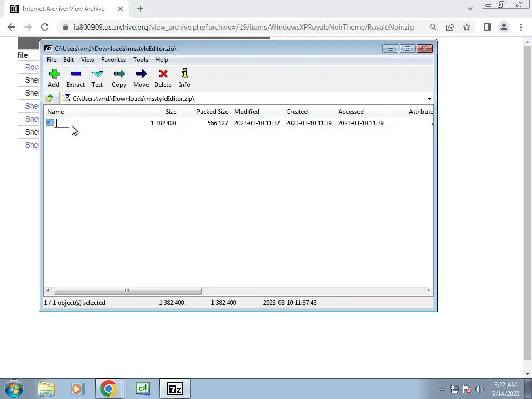Click the 566 127 packed size cell
532x399 pixels.
click(218, 123)
